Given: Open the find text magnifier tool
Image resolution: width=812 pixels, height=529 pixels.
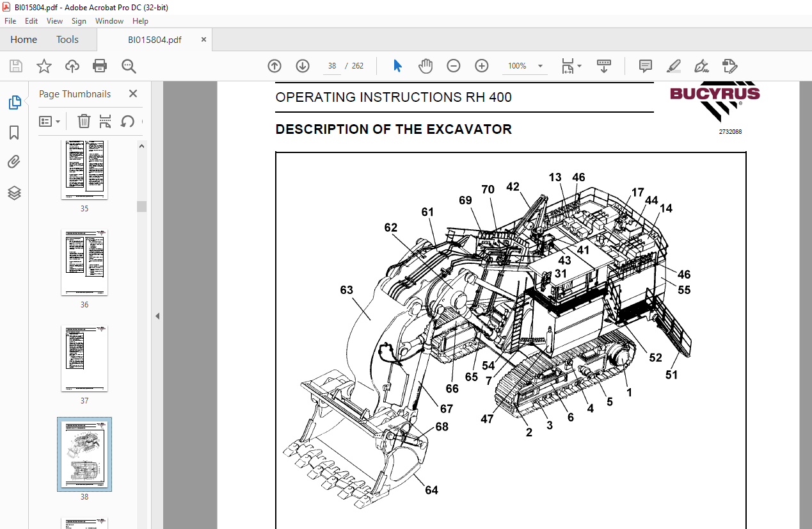Looking at the screenshot, I should click(129, 66).
